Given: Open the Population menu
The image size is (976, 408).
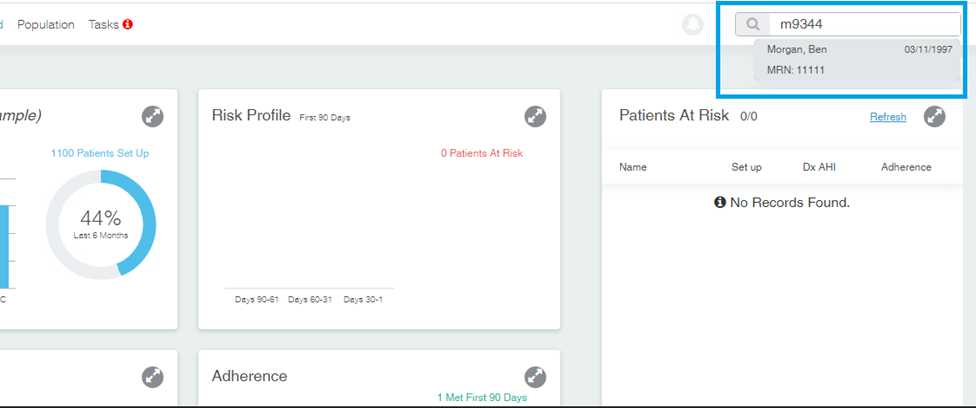Looking at the screenshot, I should (x=46, y=25).
